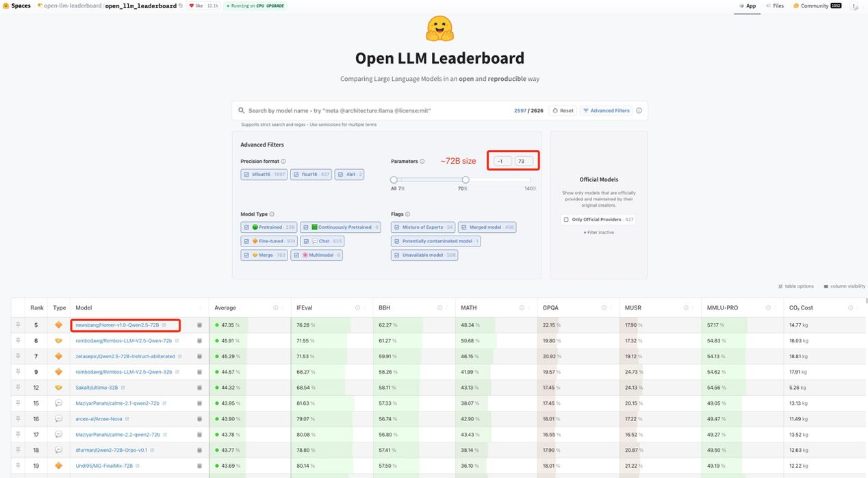868x478 pixels.
Task: Click the info icon next to Precision format
Action: click(283, 162)
